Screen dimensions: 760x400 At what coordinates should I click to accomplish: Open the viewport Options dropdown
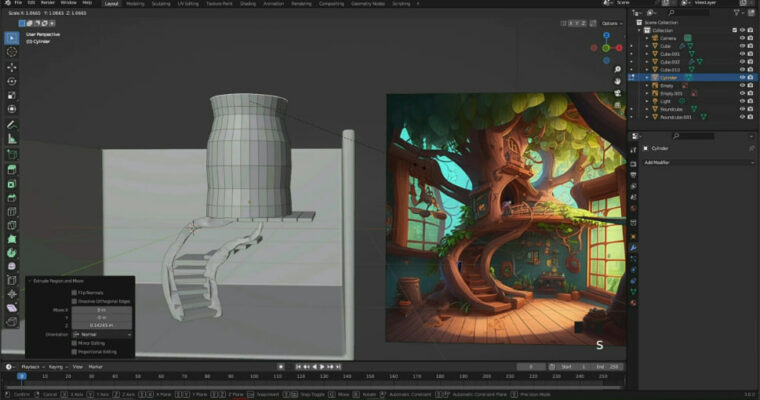point(612,23)
